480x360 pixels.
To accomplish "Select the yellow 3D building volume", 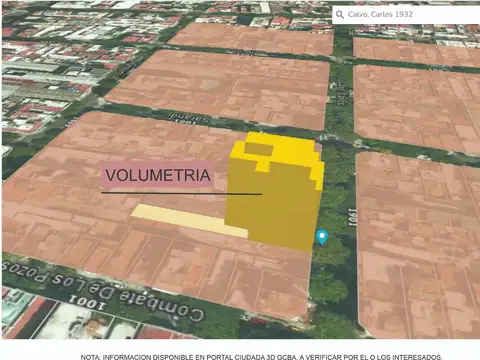I will coord(274,191).
